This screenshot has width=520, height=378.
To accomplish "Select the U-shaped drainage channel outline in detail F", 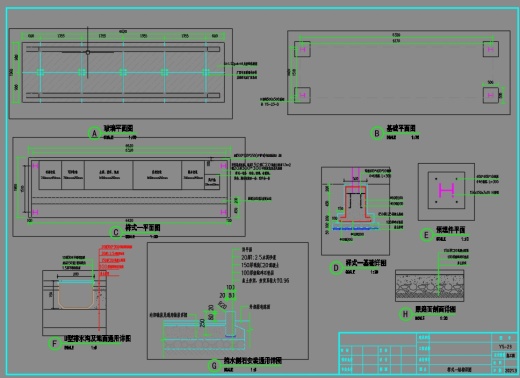I will coord(76,296).
